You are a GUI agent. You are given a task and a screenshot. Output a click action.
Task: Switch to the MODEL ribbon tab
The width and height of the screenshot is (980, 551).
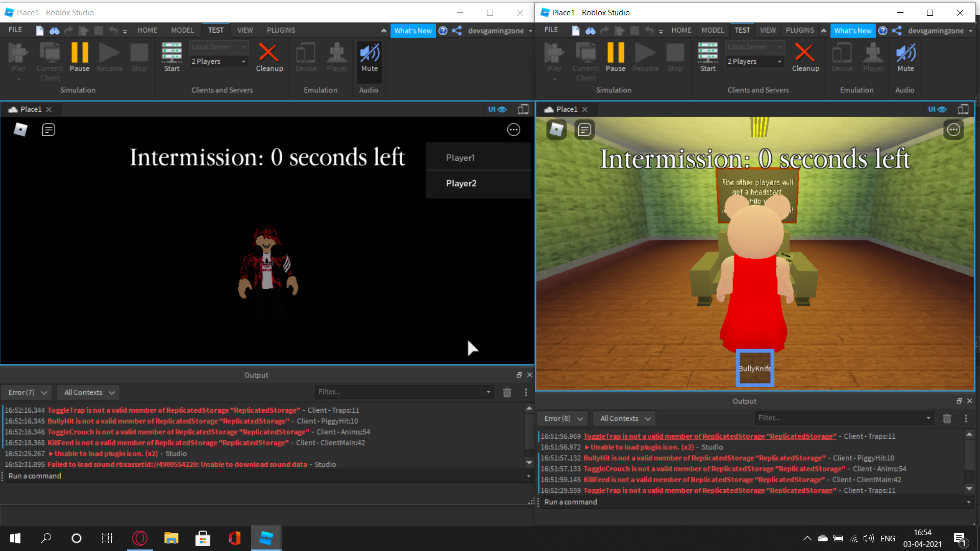[182, 30]
